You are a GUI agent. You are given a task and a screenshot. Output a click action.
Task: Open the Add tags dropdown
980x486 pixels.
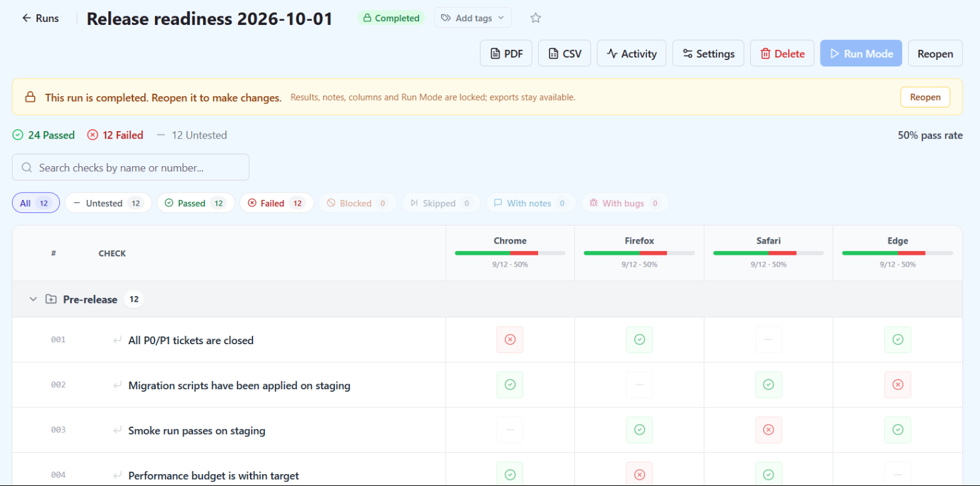473,18
